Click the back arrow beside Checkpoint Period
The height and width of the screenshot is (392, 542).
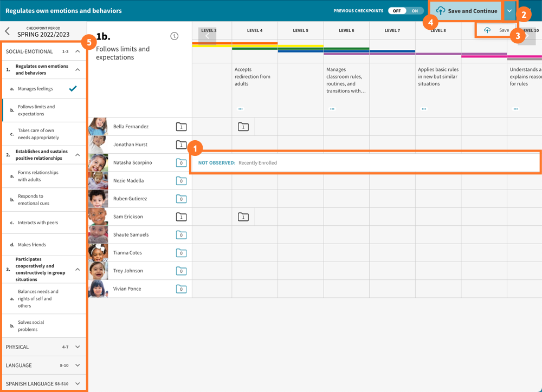(8, 31)
